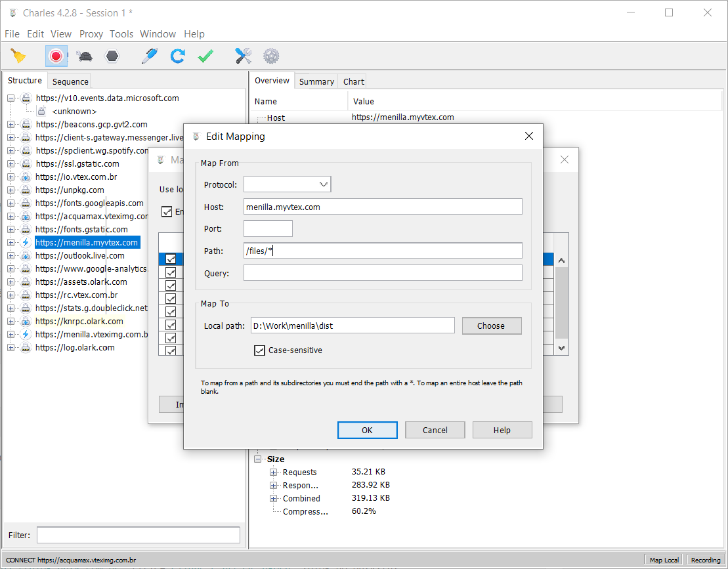Expand the log.olark.com node

[11, 348]
